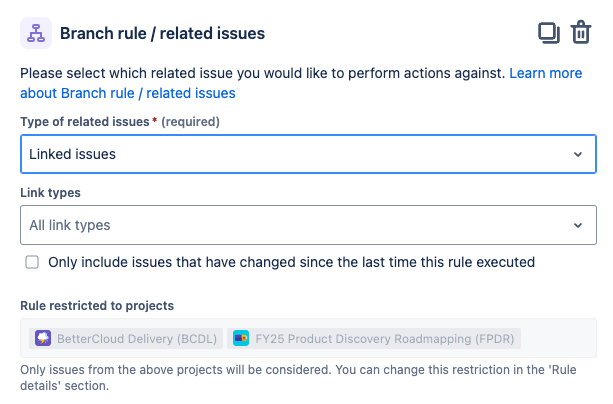Screen dimensions: 613x404
Task: Click the Branch rule / related issues heading
Action: tap(162, 33)
